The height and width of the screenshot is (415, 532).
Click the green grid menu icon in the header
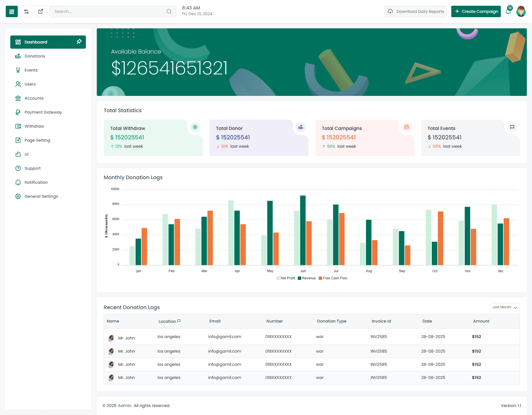pos(12,11)
